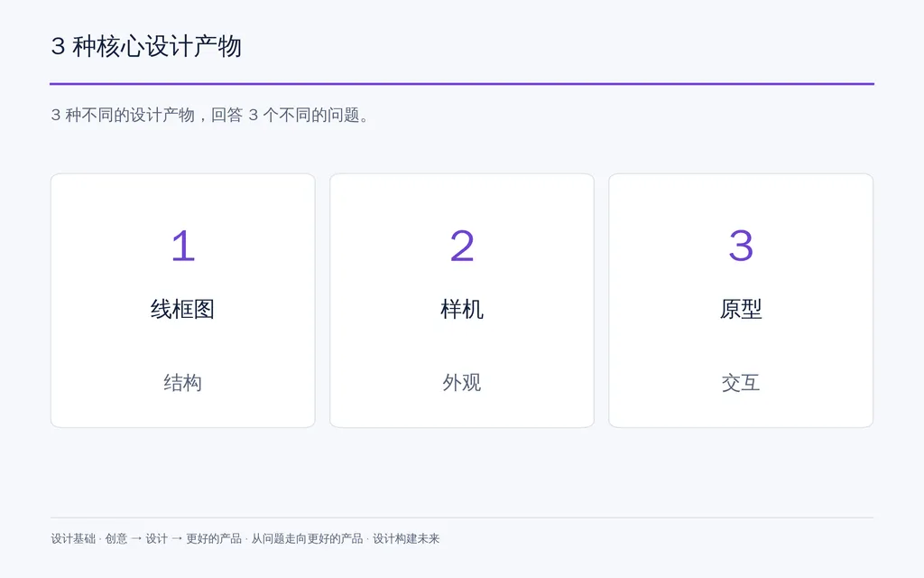Click the 线框图 card heading
This screenshot has width=924, height=578.
point(182,309)
